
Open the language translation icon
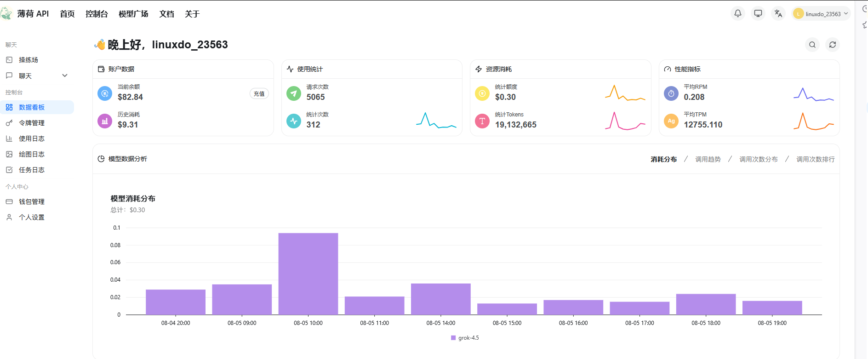coord(778,13)
